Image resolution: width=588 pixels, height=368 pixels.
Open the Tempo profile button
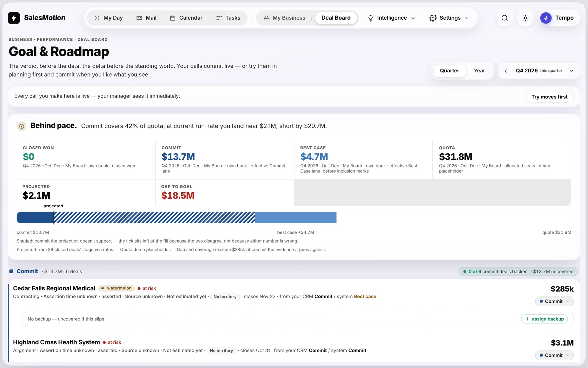click(x=559, y=18)
